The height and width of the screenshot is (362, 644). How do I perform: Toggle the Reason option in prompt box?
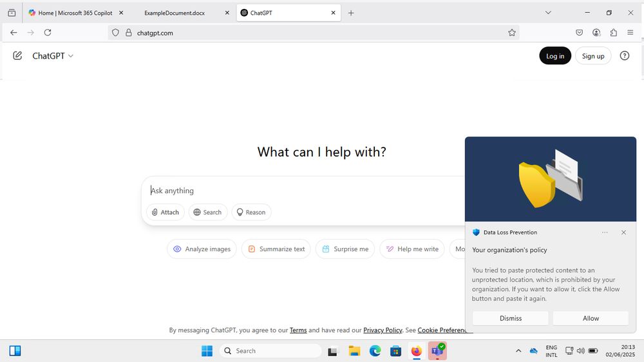pyautogui.click(x=251, y=212)
